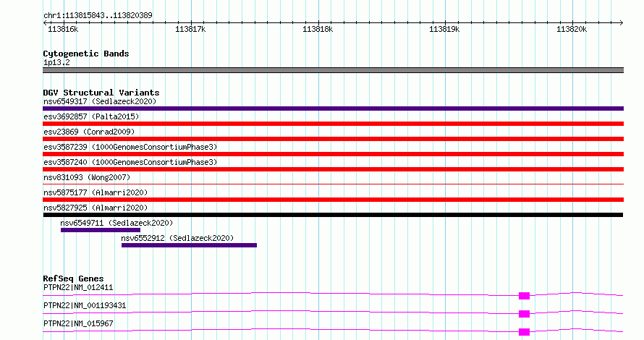
Task: Click the PTPN22|NM_001193431 transcript label
Action: [x=85, y=305]
